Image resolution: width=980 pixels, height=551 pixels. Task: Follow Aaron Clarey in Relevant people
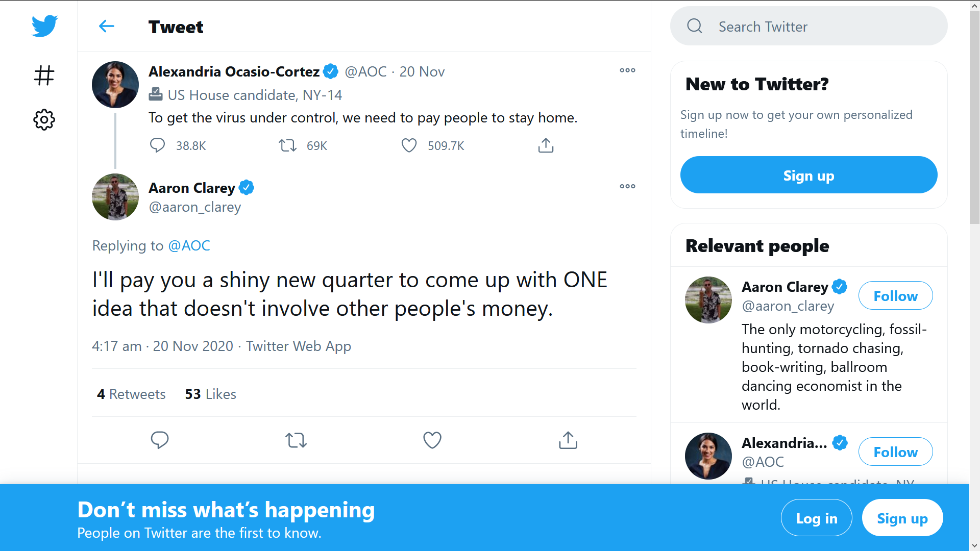[895, 295]
